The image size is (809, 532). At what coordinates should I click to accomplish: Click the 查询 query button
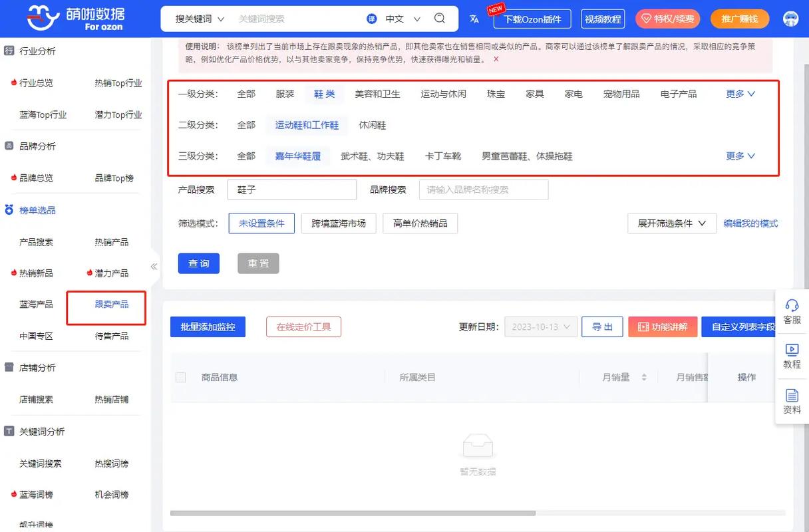[199, 263]
